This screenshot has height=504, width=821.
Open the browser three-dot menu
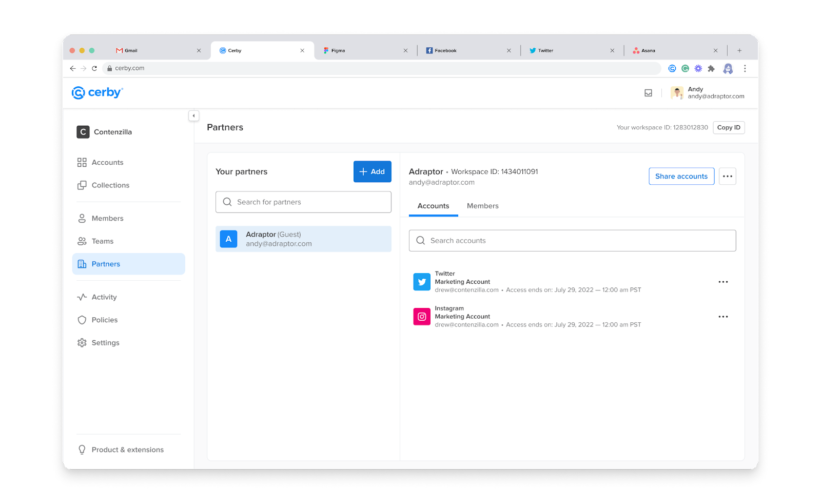(745, 68)
